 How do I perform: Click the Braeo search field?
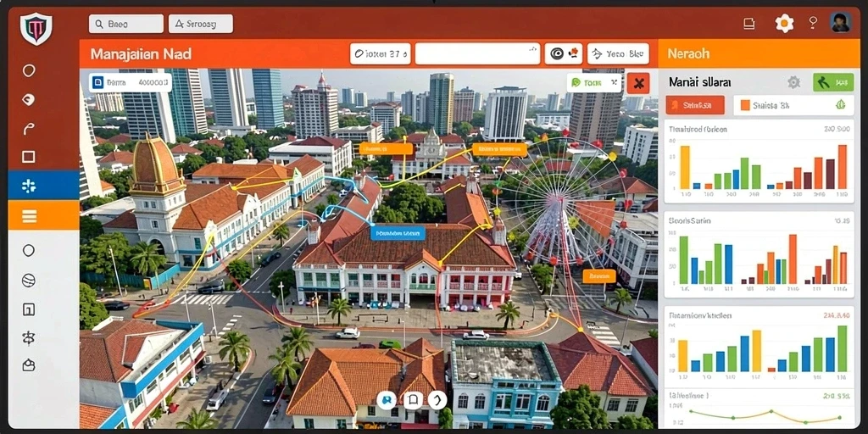pos(125,24)
